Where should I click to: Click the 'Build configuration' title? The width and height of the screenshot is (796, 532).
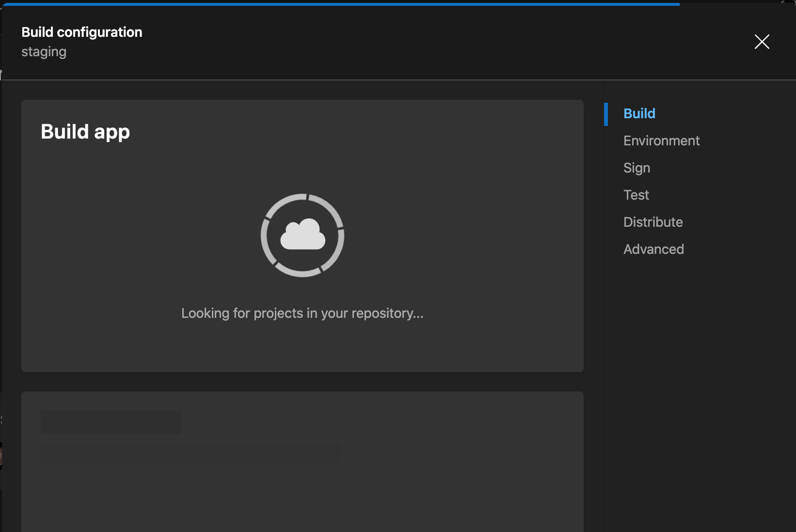82,32
